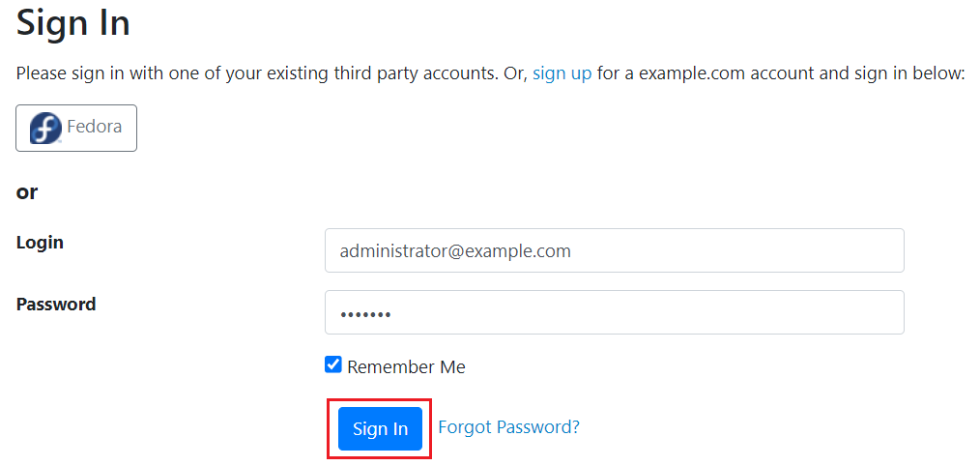
Task: Click the Fedora logo icon
Action: point(45,128)
